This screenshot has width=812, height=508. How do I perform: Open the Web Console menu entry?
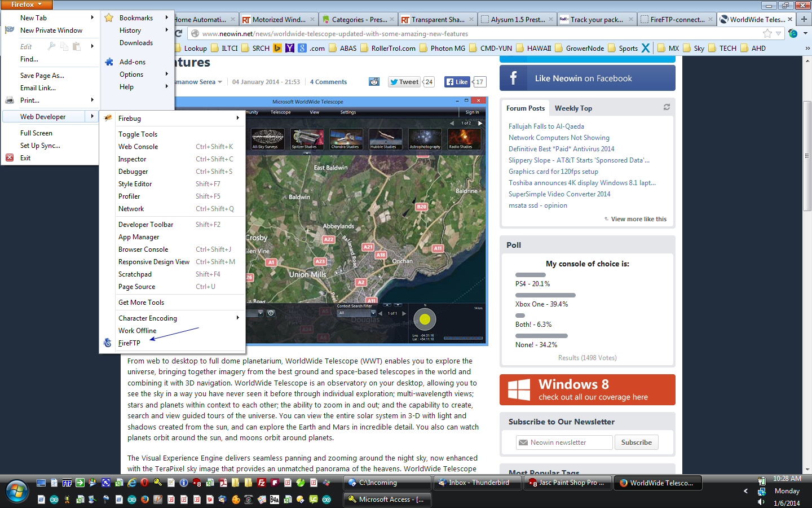coord(138,147)
